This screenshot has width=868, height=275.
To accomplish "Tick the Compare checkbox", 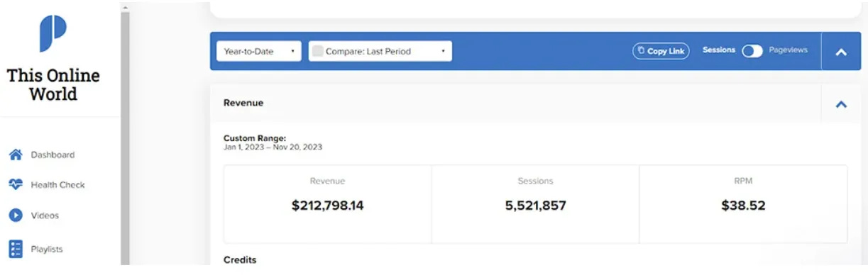I will pos(317,51).
